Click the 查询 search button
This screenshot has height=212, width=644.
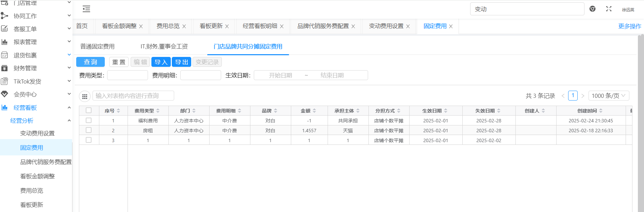click(x=90, y=62)
